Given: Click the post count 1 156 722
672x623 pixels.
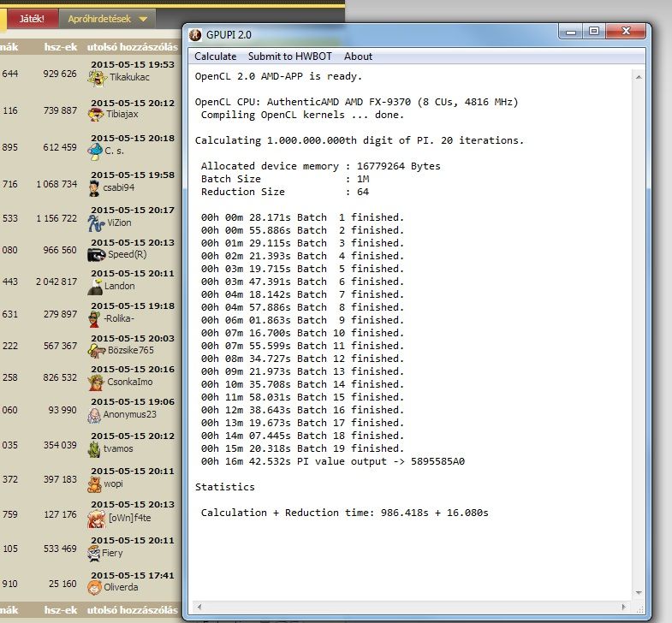Looking at the screenshot, I should [56, 218].
